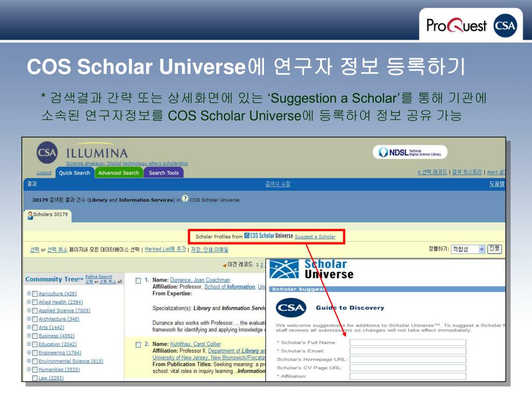
Task: Select record 2 Kuhlthau checkbox
Action: click(138, 345)
